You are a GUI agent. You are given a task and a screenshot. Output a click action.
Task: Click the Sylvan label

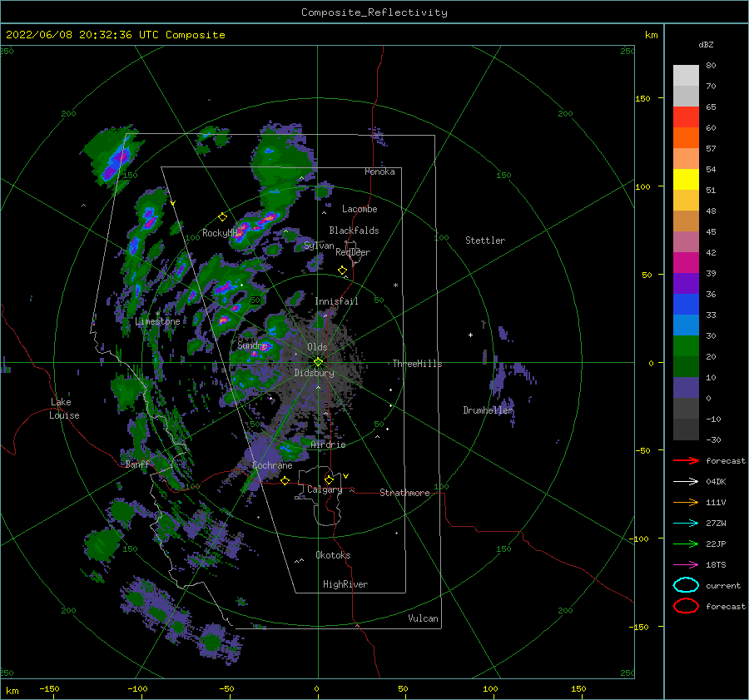319,246
